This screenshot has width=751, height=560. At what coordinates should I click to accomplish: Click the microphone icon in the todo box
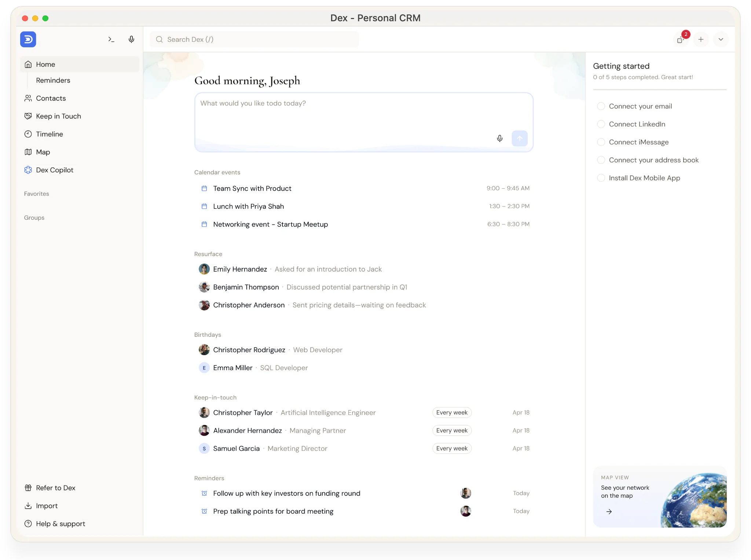click(x=499, y=139)
